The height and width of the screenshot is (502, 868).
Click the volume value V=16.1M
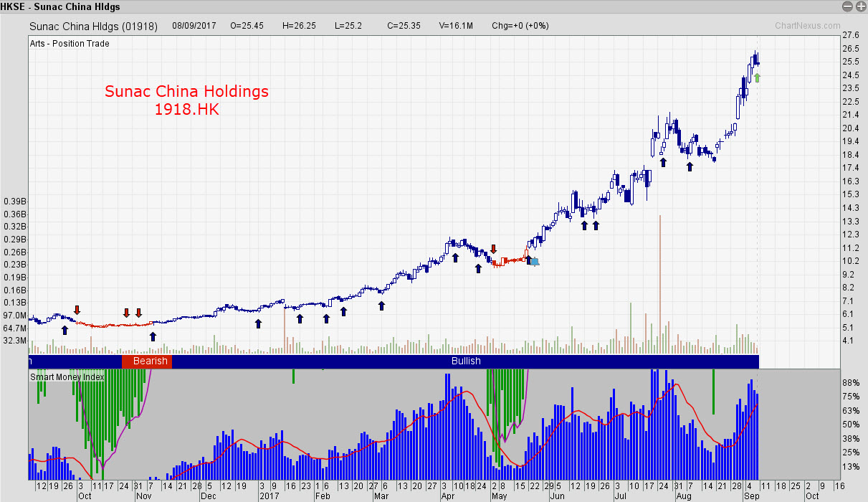click(456, 26)
